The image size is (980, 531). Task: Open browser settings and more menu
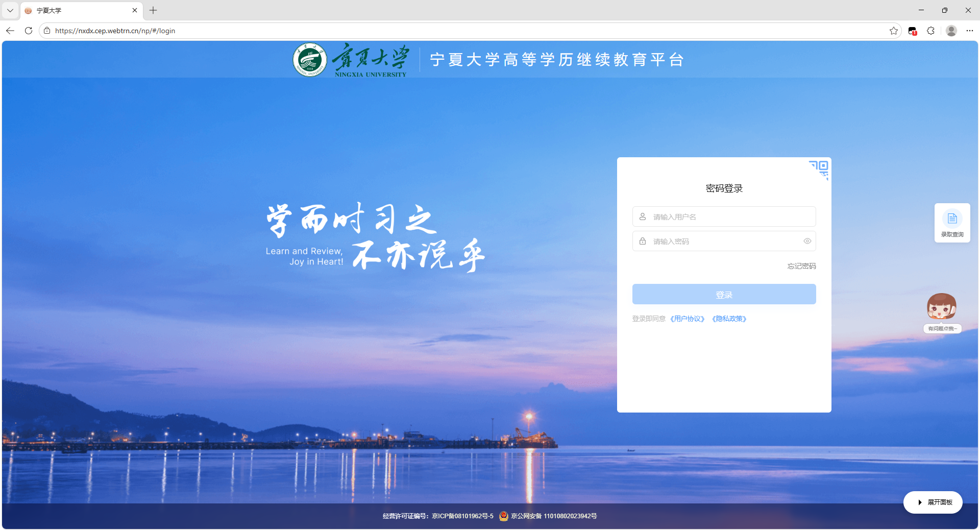(x=969, y=31)
